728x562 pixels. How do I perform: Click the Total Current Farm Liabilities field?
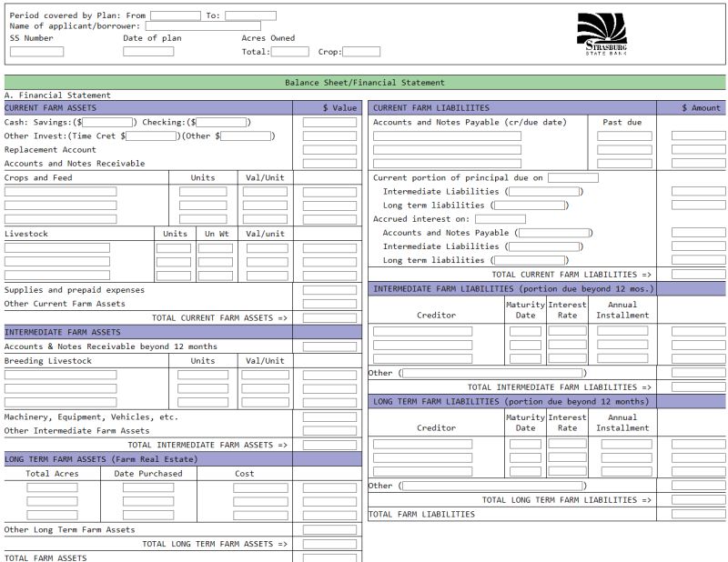click(698, 275)
